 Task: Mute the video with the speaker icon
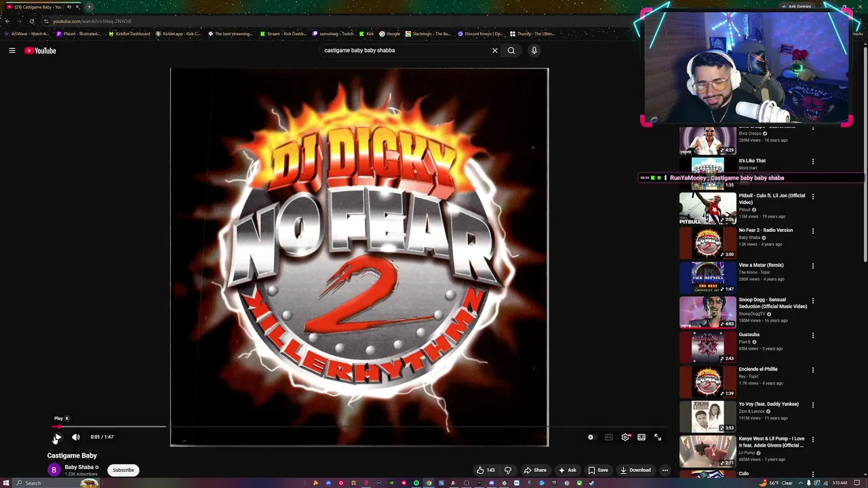click(76, 437)
